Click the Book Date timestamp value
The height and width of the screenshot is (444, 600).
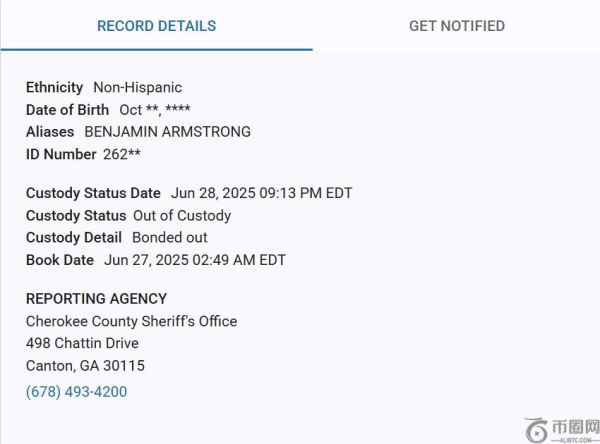pos(195,260)
